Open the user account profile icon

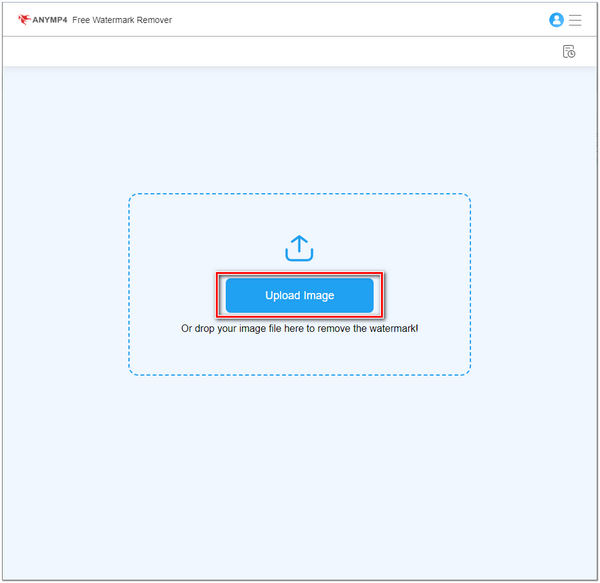point(557,20)
